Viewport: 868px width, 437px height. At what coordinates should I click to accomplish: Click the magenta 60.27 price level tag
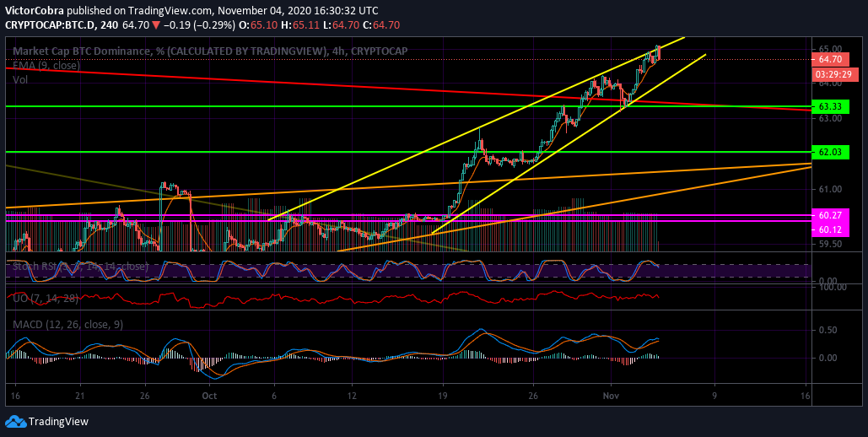(x=829, y=215)
